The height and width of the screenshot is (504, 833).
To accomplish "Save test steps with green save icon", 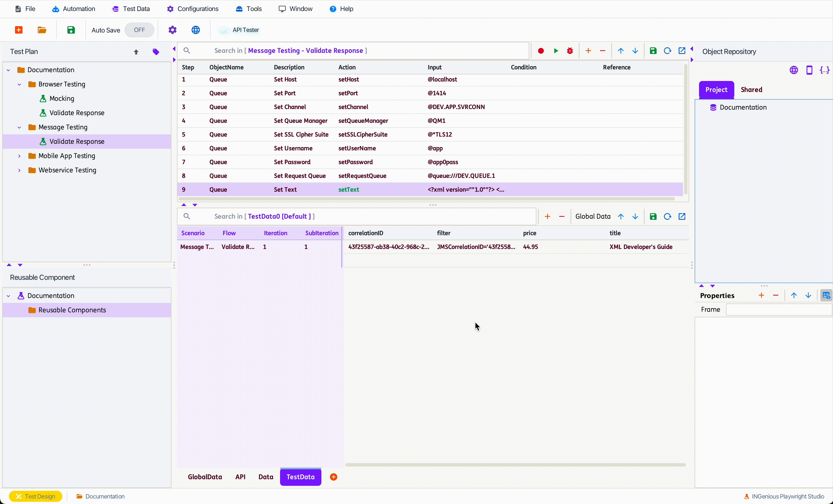I will pos(653,51).
